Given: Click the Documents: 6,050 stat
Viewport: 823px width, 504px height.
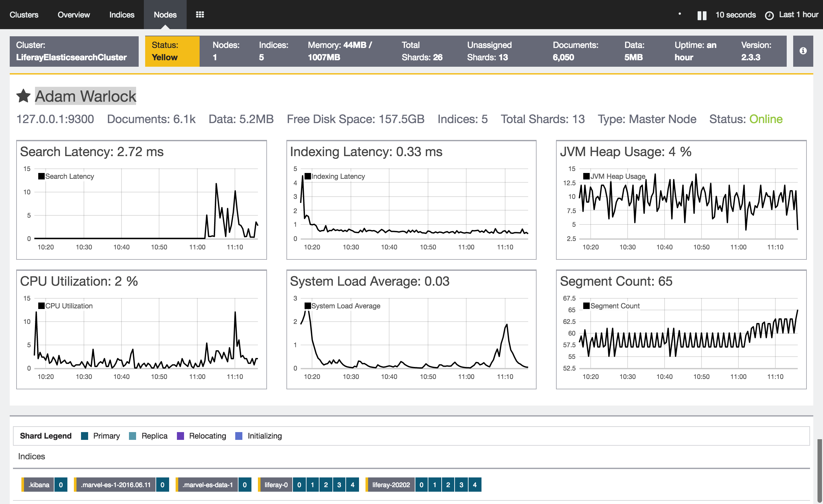Looking at the screenshot, I should [575, 51].
